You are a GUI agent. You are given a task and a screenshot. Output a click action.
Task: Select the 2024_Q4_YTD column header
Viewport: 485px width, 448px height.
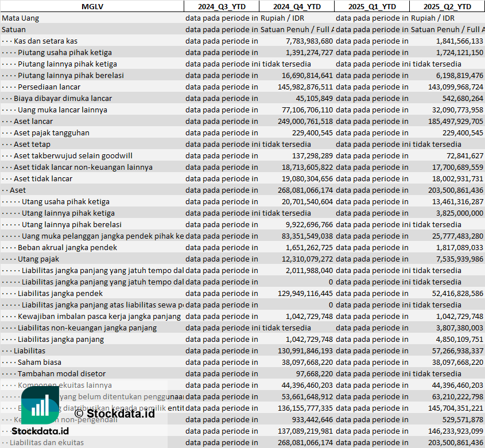point(297,6)
